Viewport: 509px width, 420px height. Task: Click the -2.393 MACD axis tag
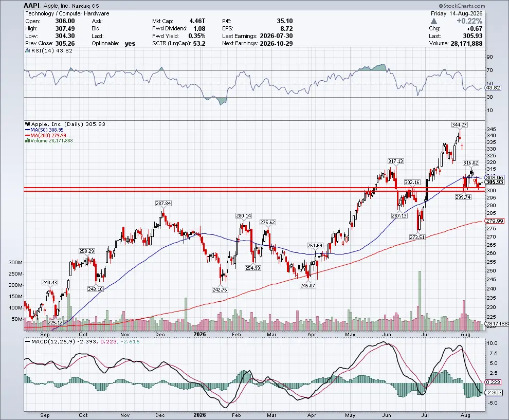pos(494,393)
